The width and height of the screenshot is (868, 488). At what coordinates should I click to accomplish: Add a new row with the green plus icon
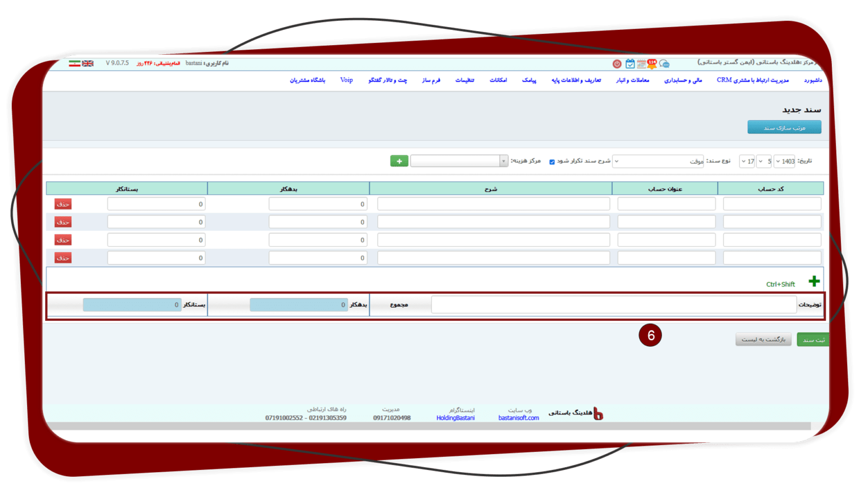814,281
